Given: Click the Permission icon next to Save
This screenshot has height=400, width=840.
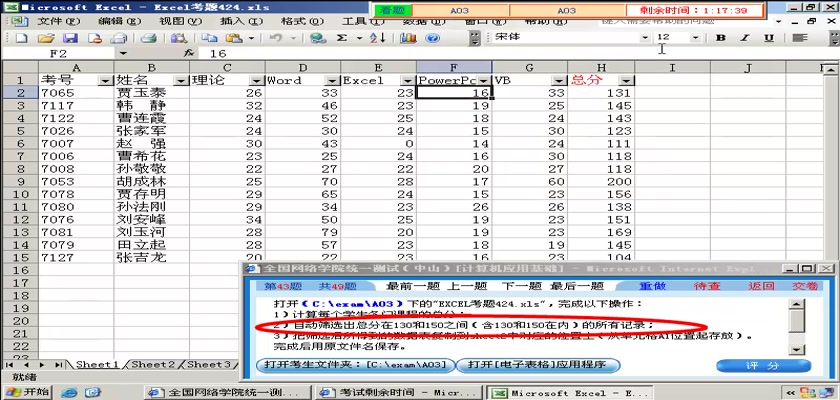Looking at the screenshot, I should click(x=95, y=38).
